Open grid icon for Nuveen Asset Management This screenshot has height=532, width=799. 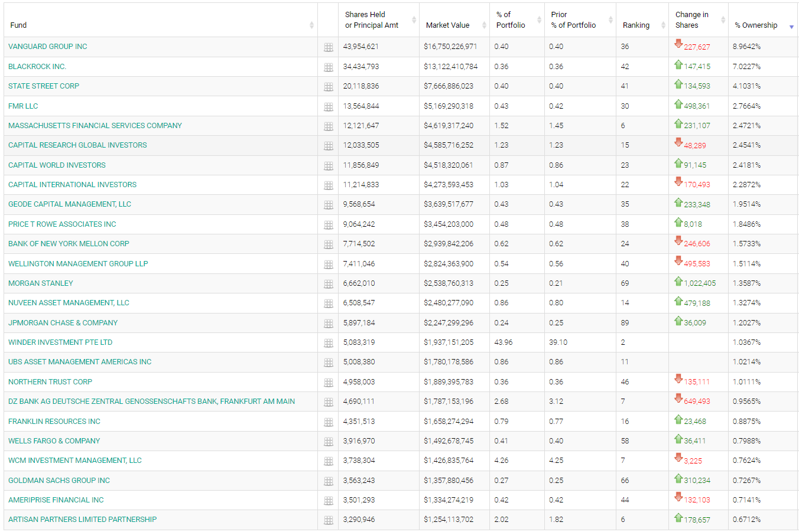click(329, 303)
